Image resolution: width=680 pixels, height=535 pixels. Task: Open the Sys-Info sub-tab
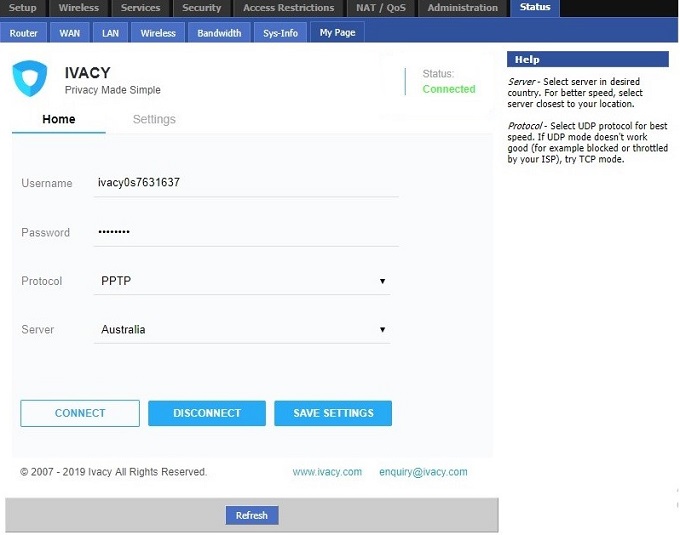[x=280, y=33]
